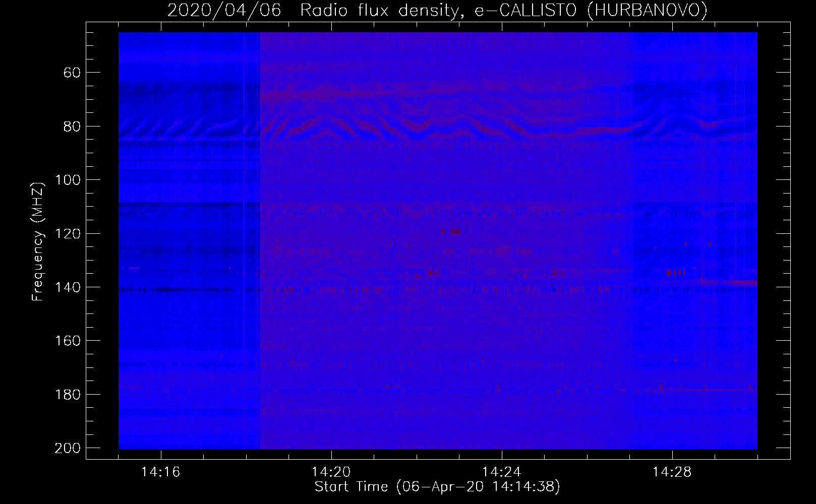
Task: Click the 14:24 time tick label
Action: pos(502,472)
